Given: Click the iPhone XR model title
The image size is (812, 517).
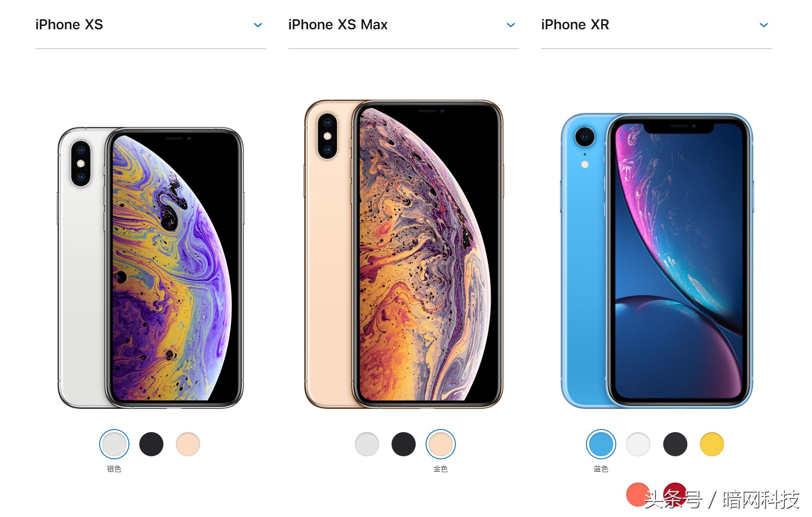Looking at the screenshot, I should point(575,25).
